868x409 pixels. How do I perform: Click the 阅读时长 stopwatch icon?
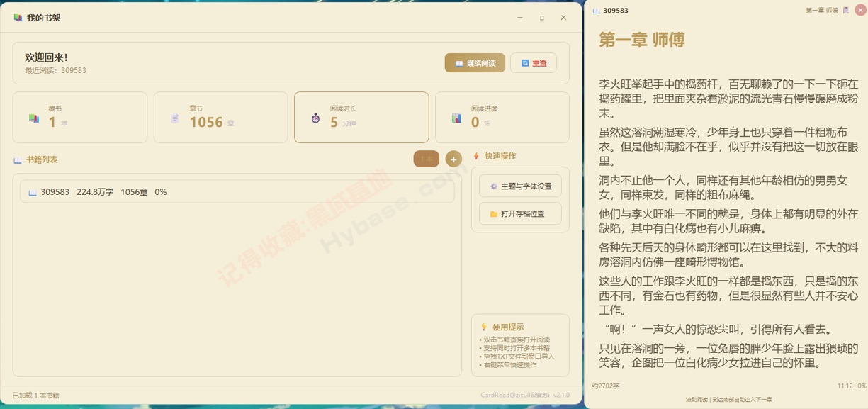(315, 118)
